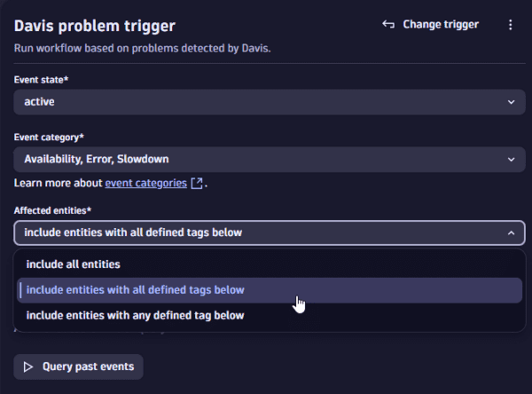The image size is (532, 394).
Task: Click the 'Affected entities*' field label
Action: click(52, 210)
